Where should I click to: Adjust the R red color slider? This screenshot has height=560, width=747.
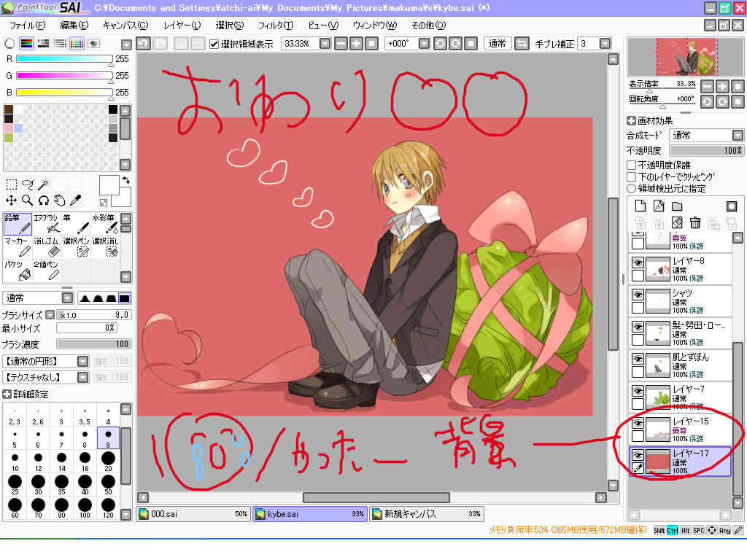(64, 59)
